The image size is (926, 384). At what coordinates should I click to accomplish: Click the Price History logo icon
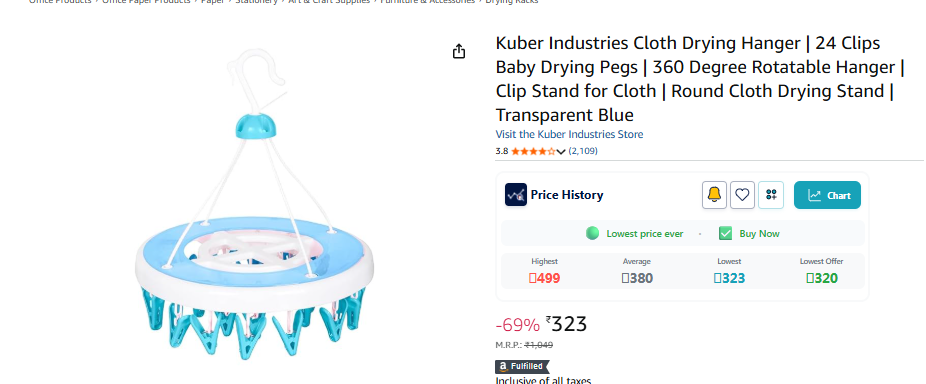pyautogui.click(x=516, y=195)
